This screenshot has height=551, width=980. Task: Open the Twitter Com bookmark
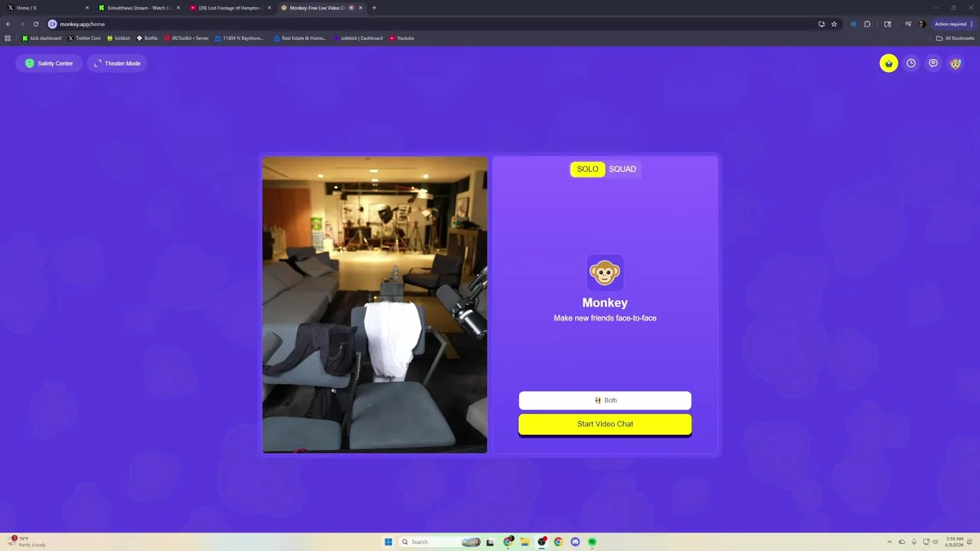pyautogui.click(x=84, y=38)
